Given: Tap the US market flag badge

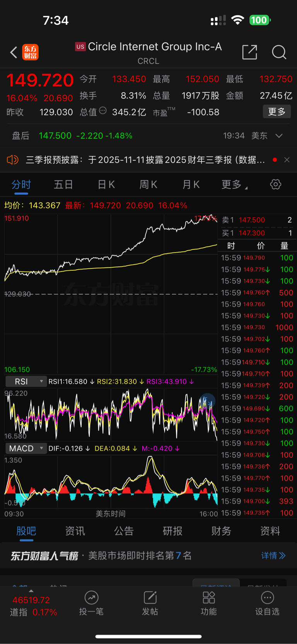Looking at the screenshot, I should point(80,47).
